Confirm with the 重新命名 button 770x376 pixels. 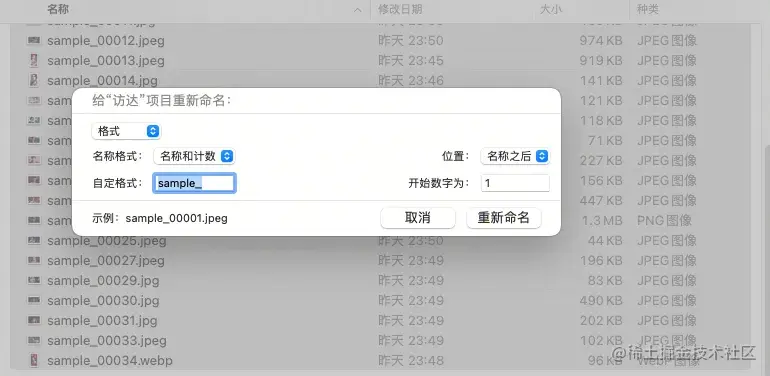point(504,218)
